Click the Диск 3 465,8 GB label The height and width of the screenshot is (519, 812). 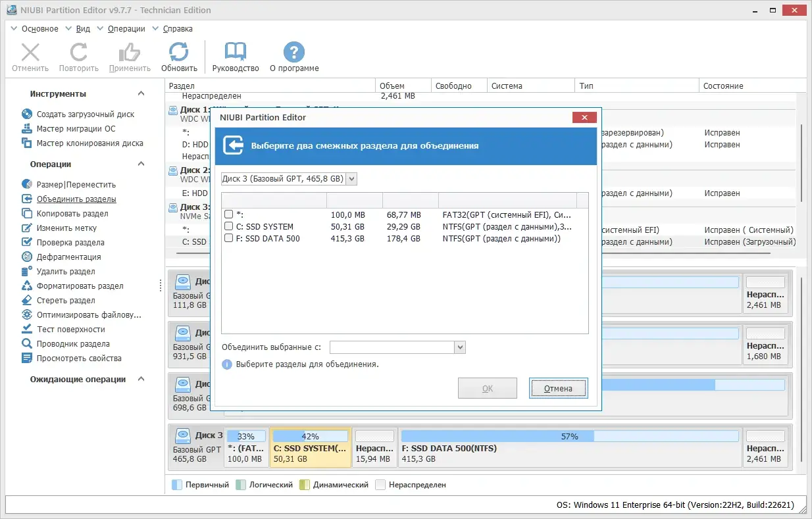pos(197,447)
